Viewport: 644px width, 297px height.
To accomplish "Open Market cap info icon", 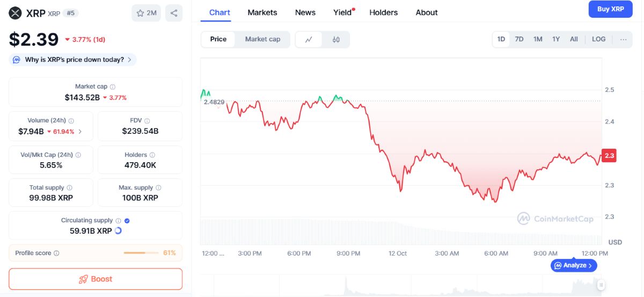I will [x=113, y=86].
